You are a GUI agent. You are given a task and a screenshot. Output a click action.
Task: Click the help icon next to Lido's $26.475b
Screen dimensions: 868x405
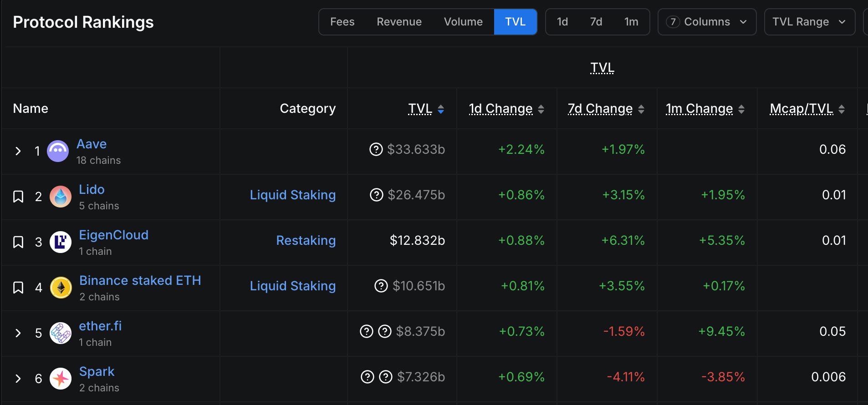click(376, 195)
